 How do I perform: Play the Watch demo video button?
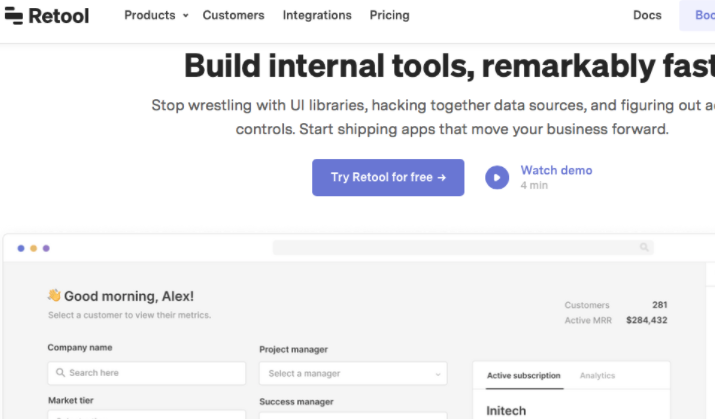click(x=497, y=177)
